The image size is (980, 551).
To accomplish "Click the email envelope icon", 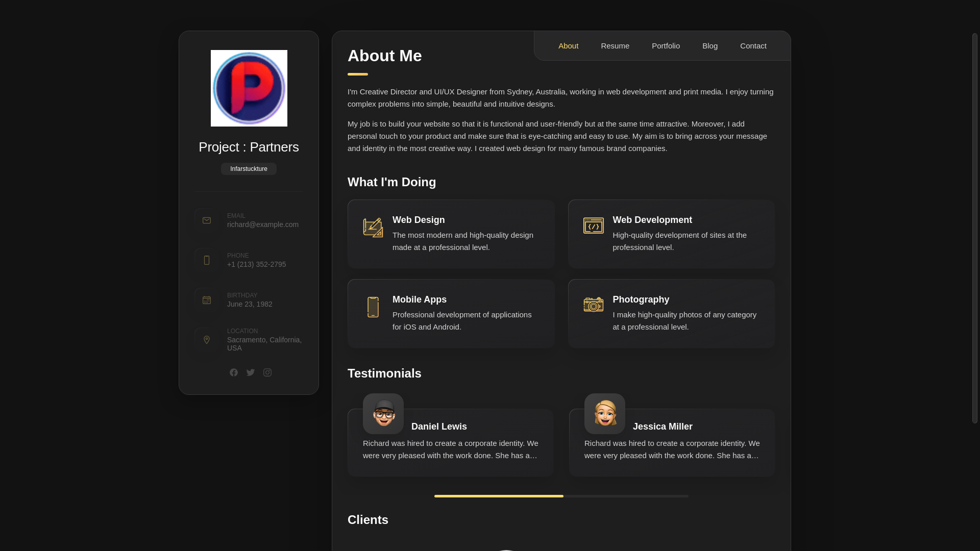I will (x=207, y=220).
